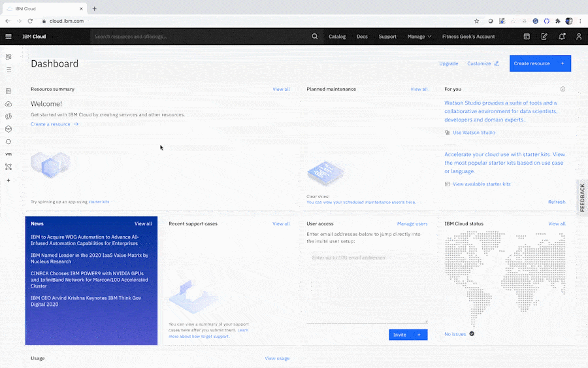Open scheduled maintenance events link

(x=361, y=202)
